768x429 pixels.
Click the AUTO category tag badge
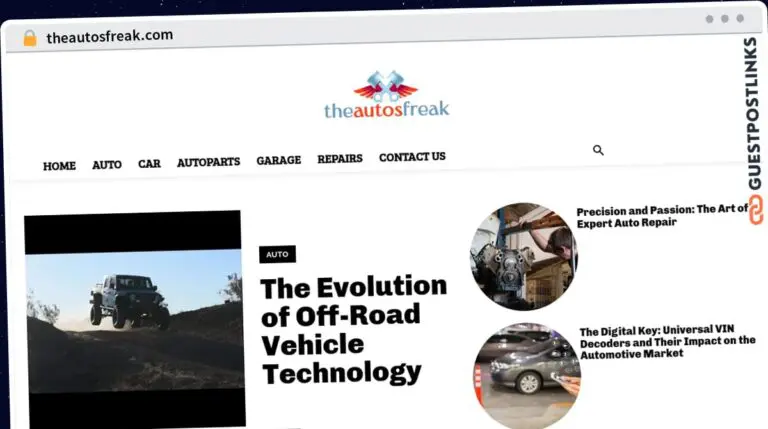277,254
